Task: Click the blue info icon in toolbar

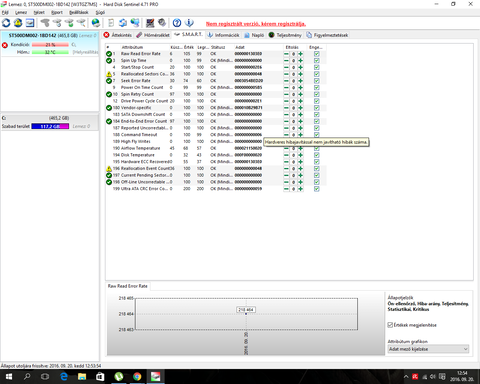Action: [x=189, y=23]
